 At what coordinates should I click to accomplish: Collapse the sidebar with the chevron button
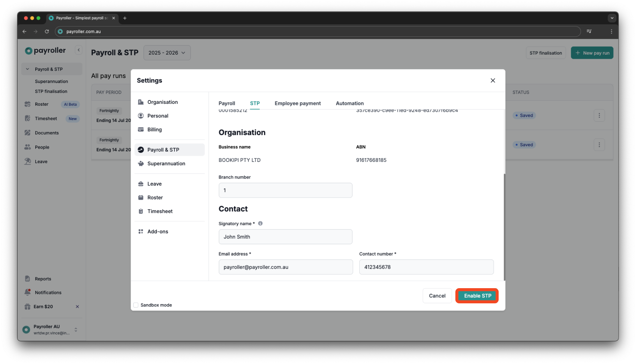(79, 50)
